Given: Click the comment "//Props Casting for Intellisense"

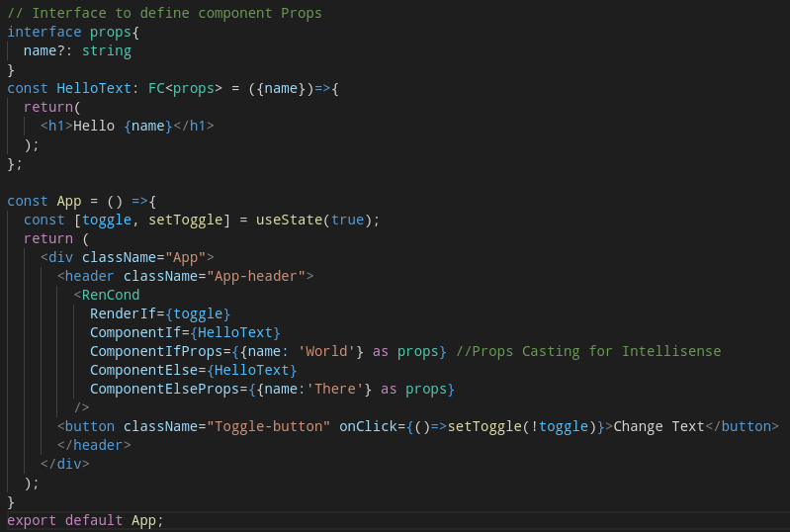Looking at the screenshot, I should click(588, 351).
